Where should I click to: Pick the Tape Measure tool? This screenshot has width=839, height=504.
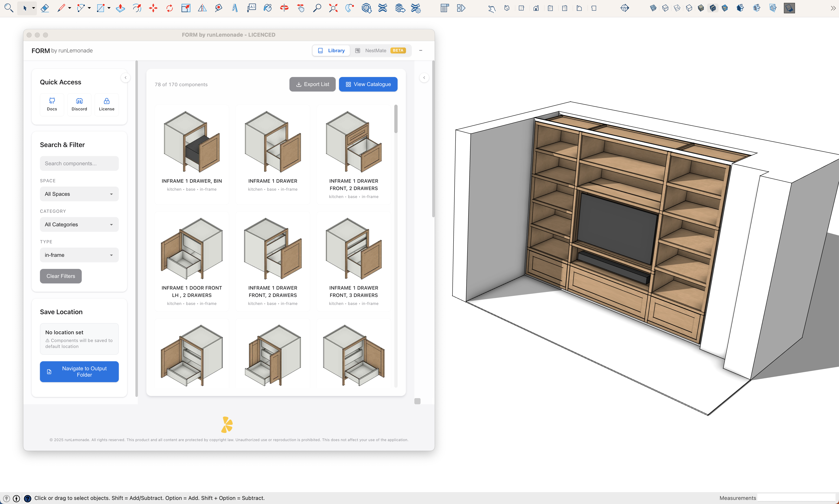[x=218, y=8]
